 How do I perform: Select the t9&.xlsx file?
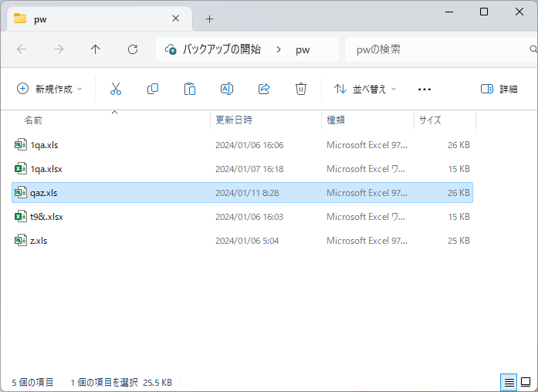47,217
